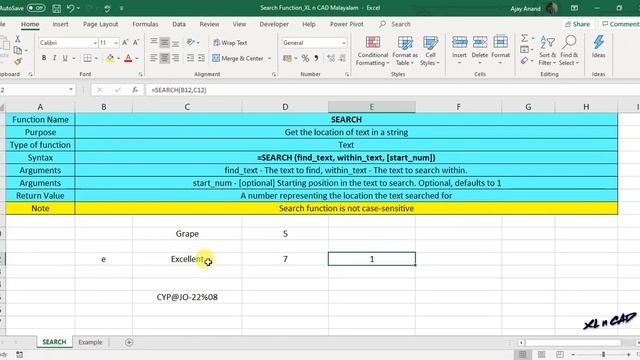The height and width of the screenshot is (360, 640).
Task: Click the Increase Decimal icon
Action: click(x=331, y=58)
